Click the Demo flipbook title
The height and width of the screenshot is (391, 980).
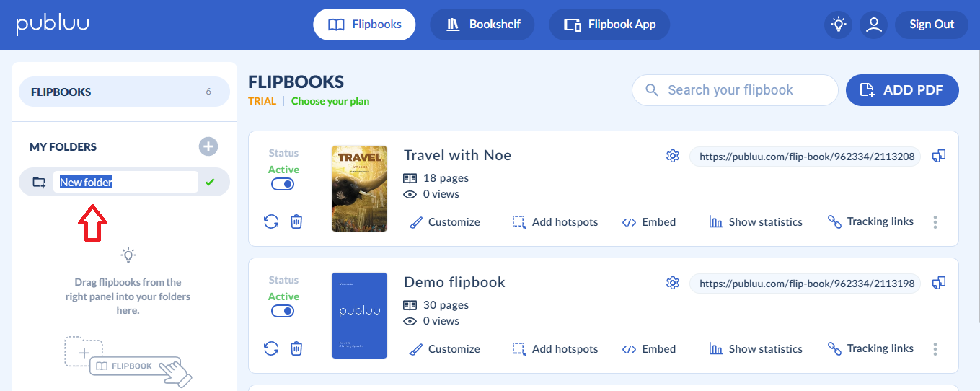click(454, 282)
